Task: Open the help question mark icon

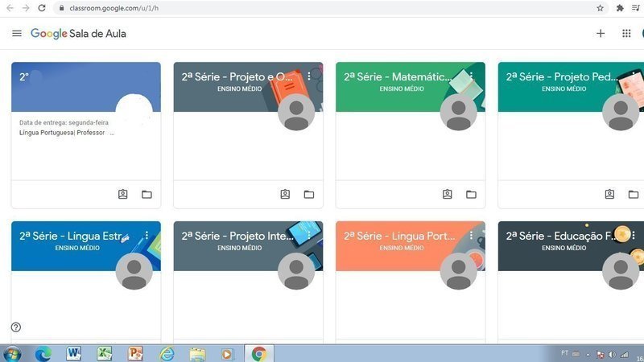Action: coord(16,327)
